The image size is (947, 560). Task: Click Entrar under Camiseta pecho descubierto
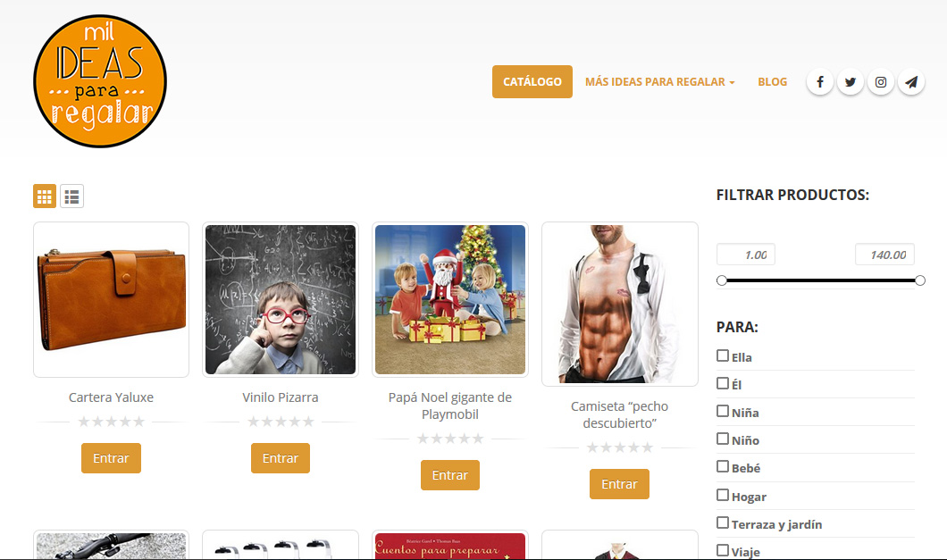619,484
